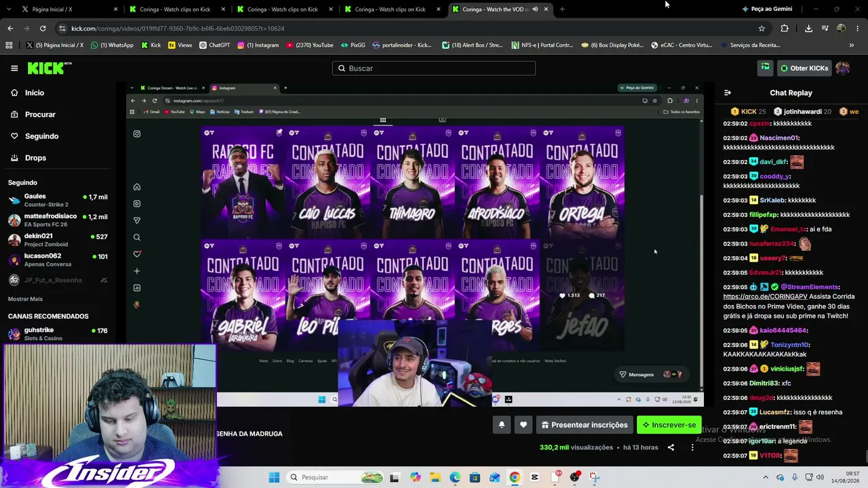The width and height of the screenshot is (868, 488).
Task: Open the WhatsApp bookmark
Action: click(x=112, y=45)
